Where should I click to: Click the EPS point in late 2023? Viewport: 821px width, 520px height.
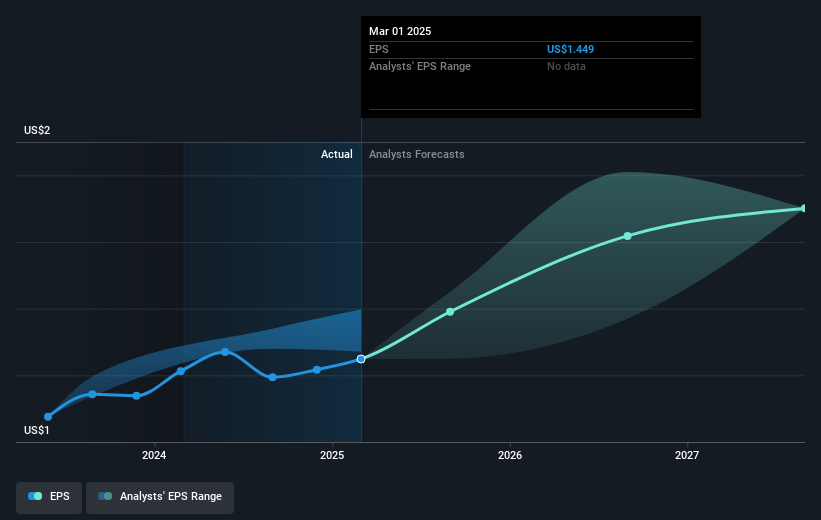pos(137,396)
